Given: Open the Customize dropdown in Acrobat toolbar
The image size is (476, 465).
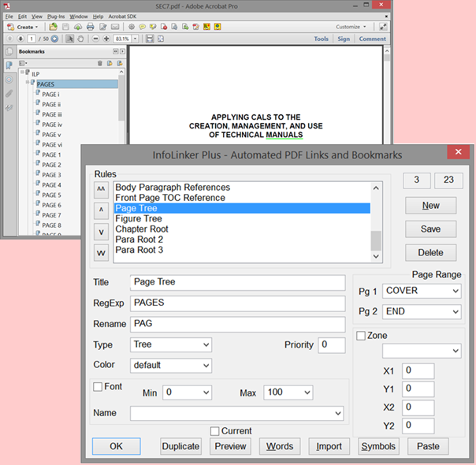Looking at the screenshot, I should point(351,27).
